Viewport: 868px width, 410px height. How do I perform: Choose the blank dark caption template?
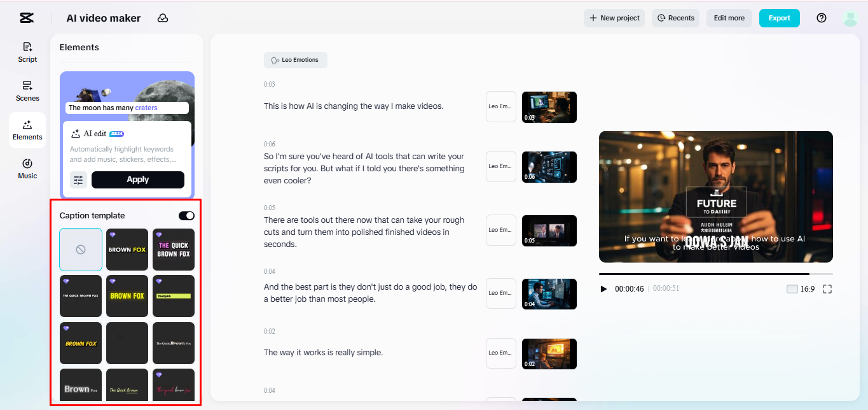[x=127, y=343]
